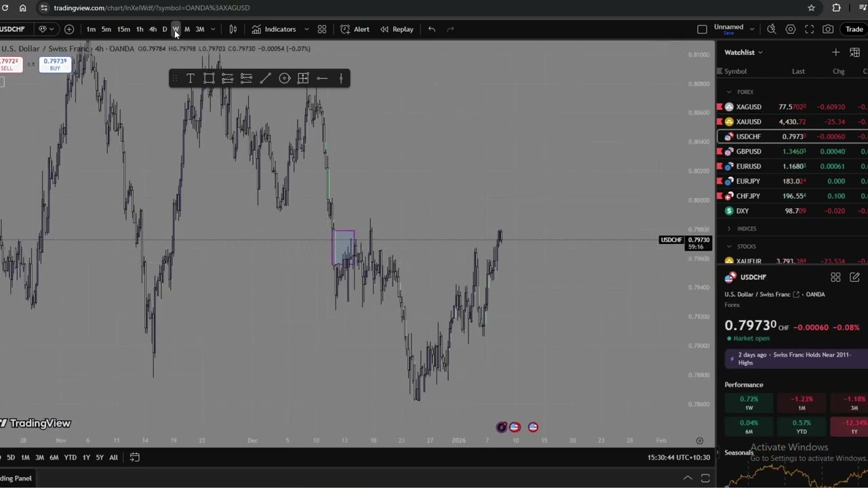Select the Text tool in floating toolbar
Screen dimensions: 868x488
coord(191,79)
